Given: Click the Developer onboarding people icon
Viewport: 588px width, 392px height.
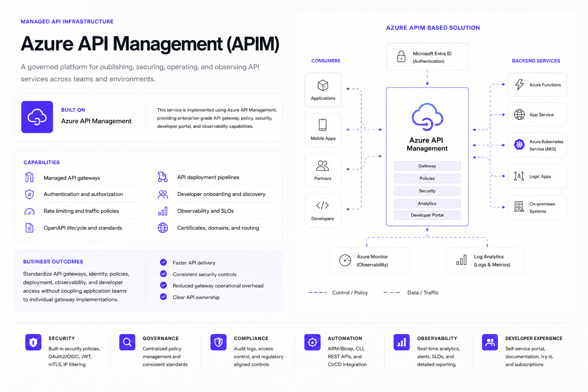Looking at the screenshot, I should click(x=163, y=194).
